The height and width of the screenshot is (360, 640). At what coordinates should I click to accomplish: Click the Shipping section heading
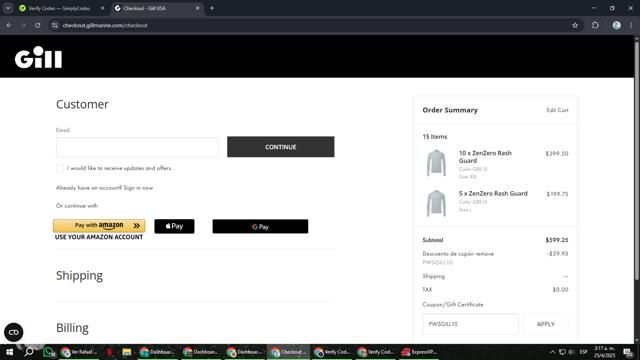(x=80, y=276)
